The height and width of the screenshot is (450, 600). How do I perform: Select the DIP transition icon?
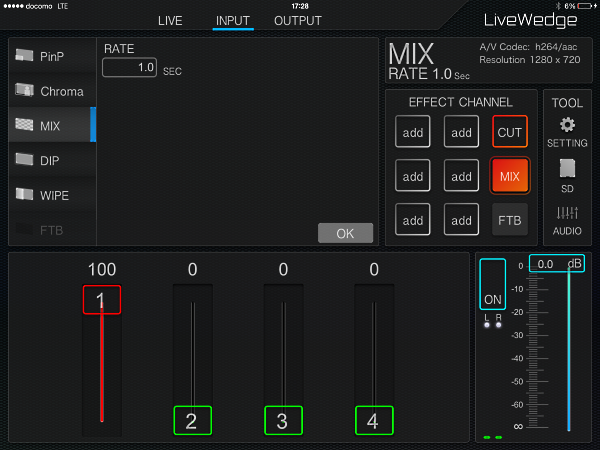tap(24, 160)
